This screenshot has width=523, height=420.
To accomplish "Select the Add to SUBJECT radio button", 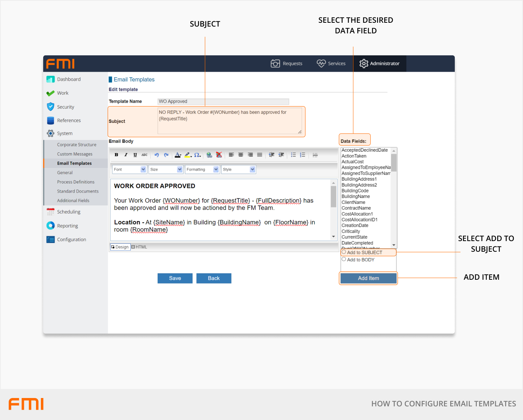I will (344, 252).
